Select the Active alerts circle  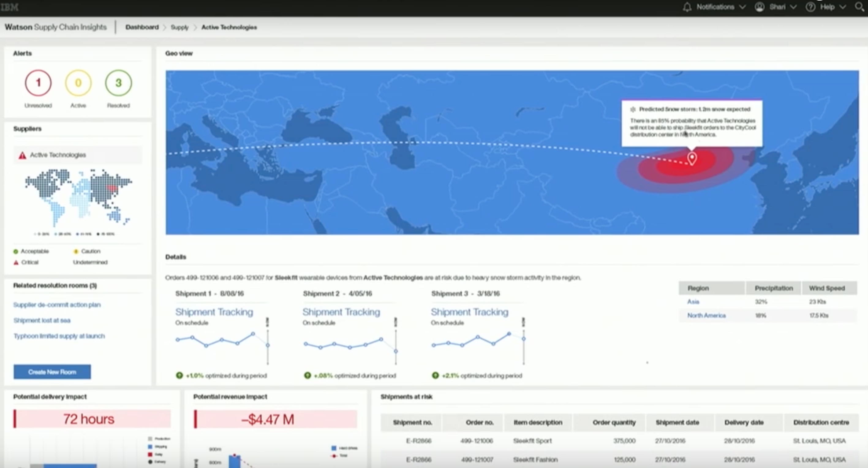coord(78,83)
